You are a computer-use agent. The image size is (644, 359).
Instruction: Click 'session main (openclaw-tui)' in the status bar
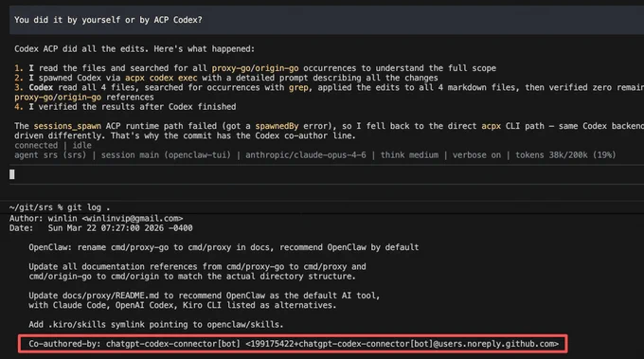(x=166, y=154)
